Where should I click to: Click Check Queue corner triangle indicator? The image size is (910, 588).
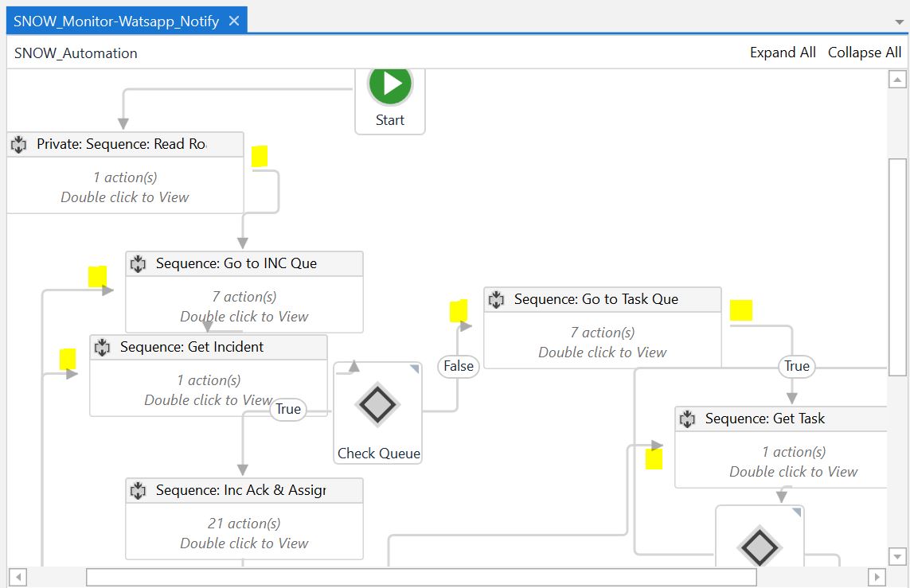tap(414, 369)
